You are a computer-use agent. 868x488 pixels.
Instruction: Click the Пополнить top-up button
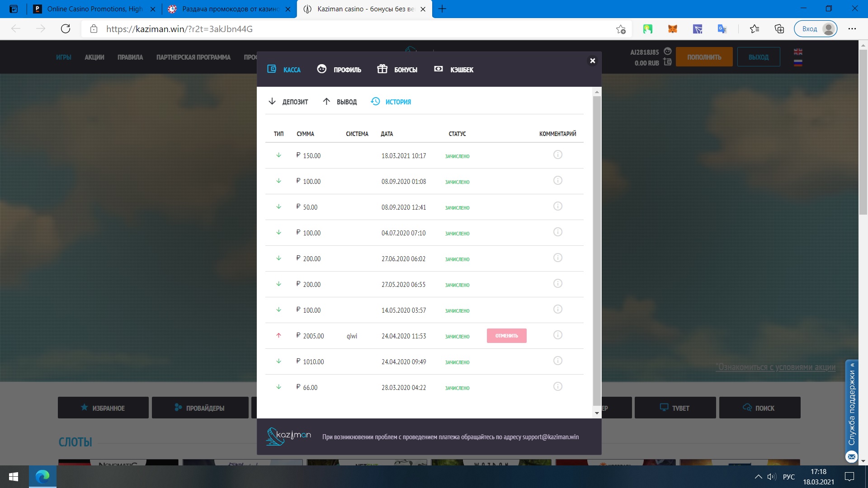[704, 57]
